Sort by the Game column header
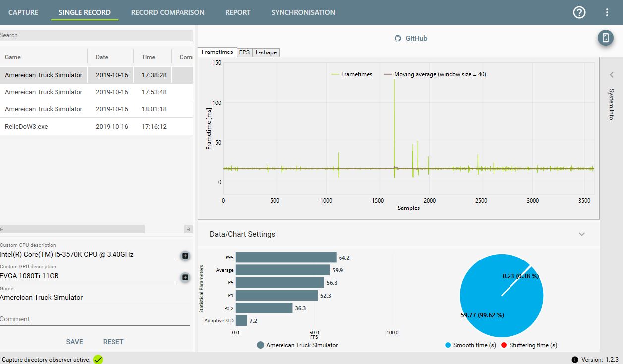This screenshot has width=623, height=364. point(44,57)
